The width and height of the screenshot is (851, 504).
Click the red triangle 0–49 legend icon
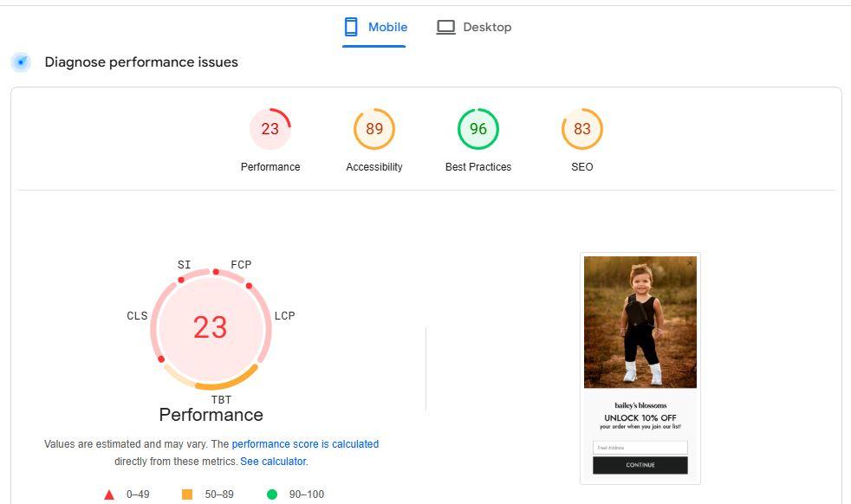click(x=109, y=494)
